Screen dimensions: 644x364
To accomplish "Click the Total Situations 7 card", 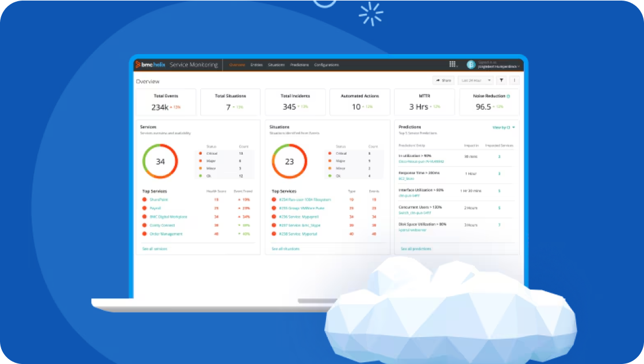I will point(231,102).
